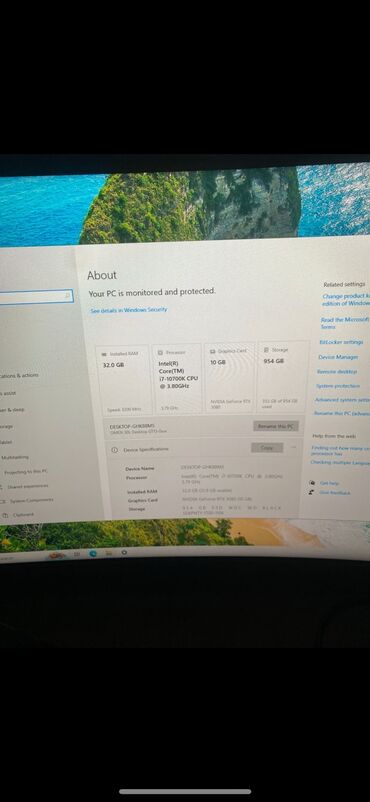370x802 pixels.
Task: Click the Device Name row label
Action: [140, 469]
